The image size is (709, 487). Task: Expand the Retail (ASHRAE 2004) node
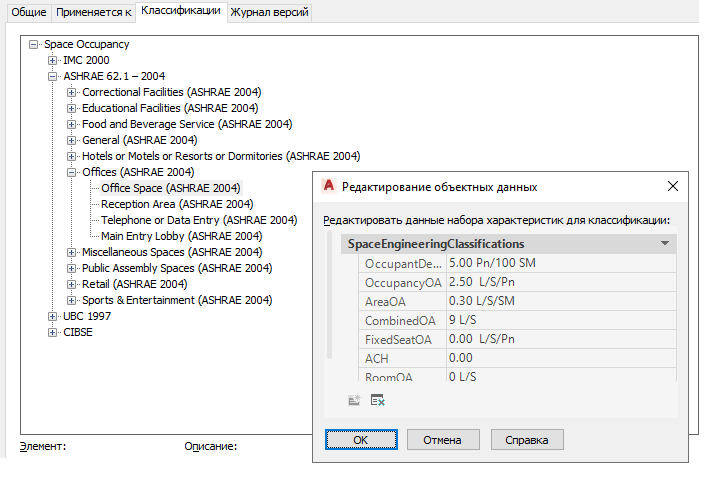coord(71,284)
